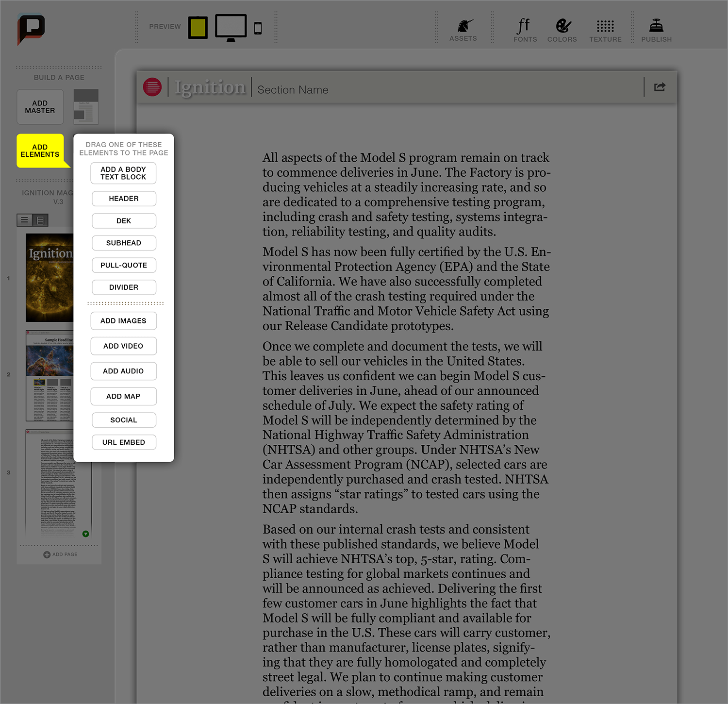Click the Add Elements button
Image resolution: width=728 pixels, height=704 pixels.
[40, 151]
